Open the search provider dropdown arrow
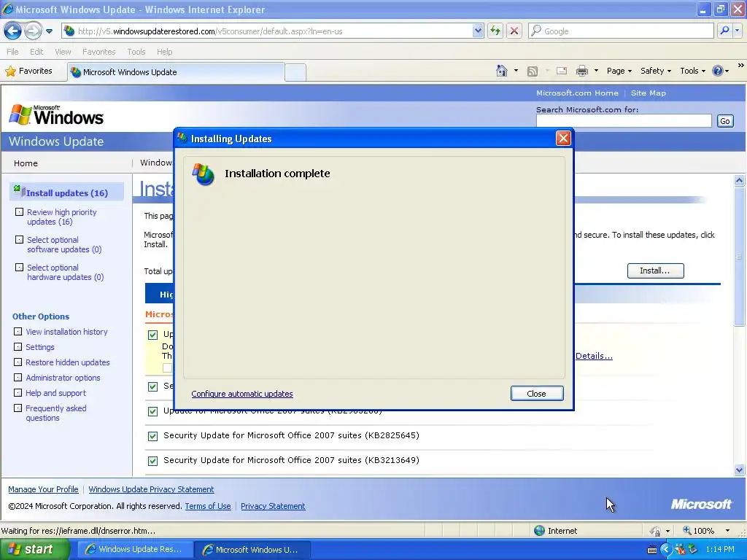The width and height of the screenshot is (747, 560). [737, 31]
